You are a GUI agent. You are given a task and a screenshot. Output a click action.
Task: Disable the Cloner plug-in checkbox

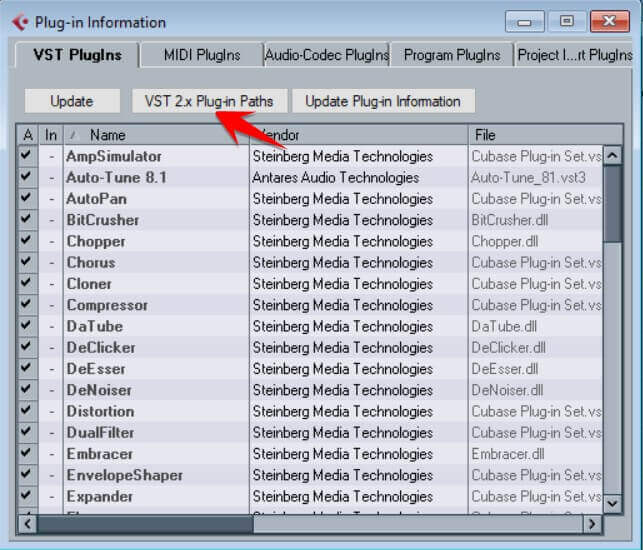(26, 283)
